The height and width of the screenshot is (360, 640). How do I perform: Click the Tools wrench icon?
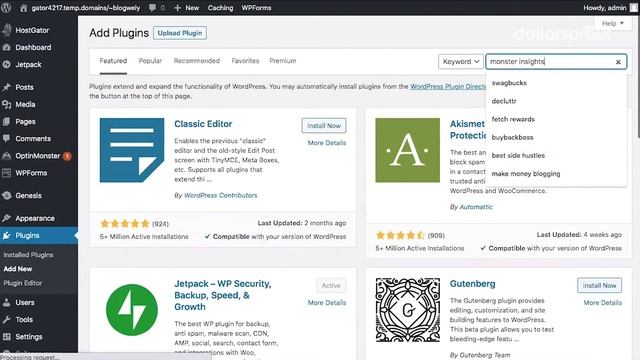click(x=7, y=320)
